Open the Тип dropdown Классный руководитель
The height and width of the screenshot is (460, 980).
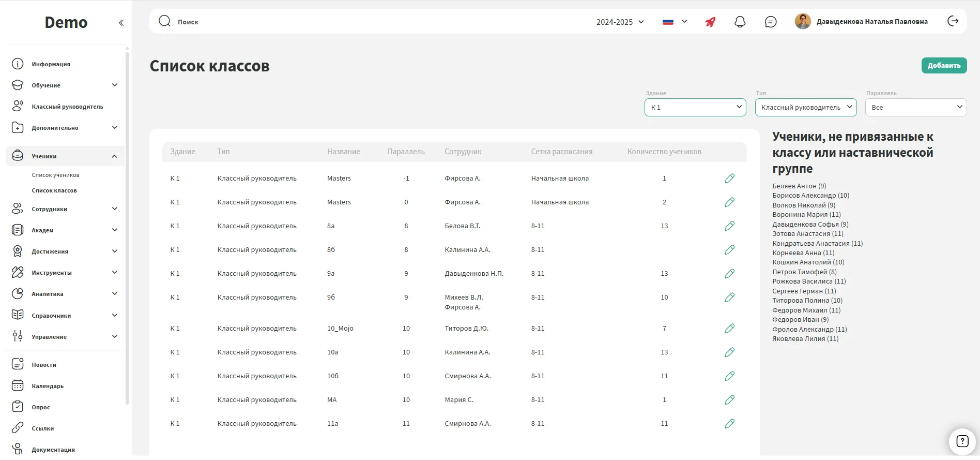[805, 107]
